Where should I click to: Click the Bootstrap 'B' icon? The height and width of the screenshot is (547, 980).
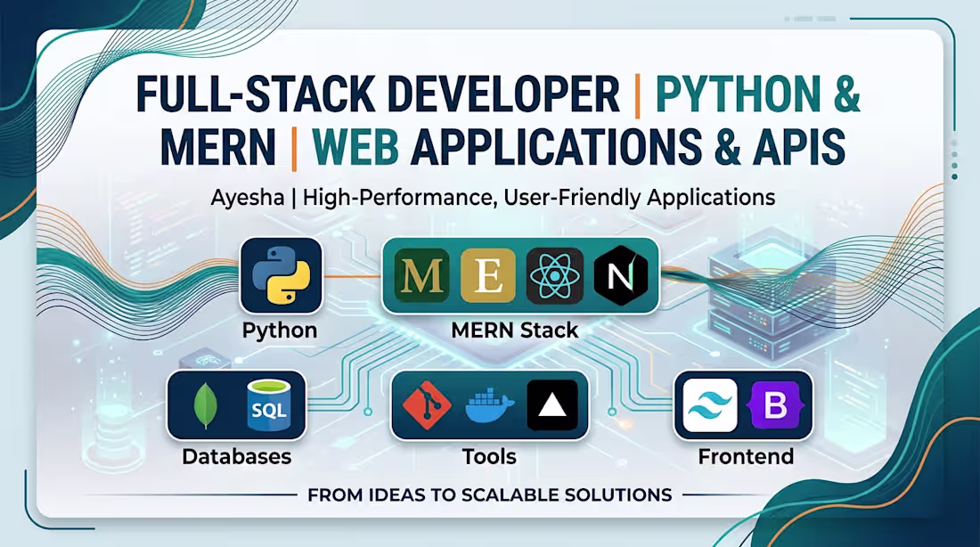[x=776, y=405]
